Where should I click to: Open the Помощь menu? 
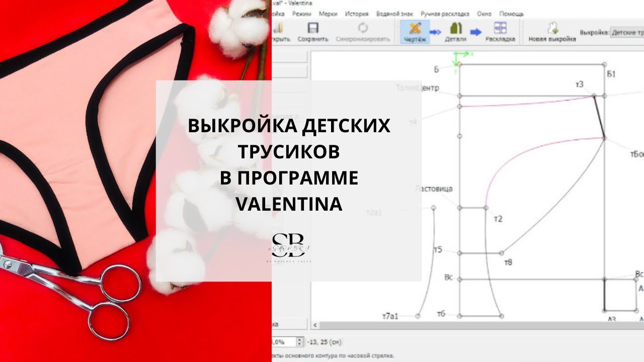tap(511, 14)
